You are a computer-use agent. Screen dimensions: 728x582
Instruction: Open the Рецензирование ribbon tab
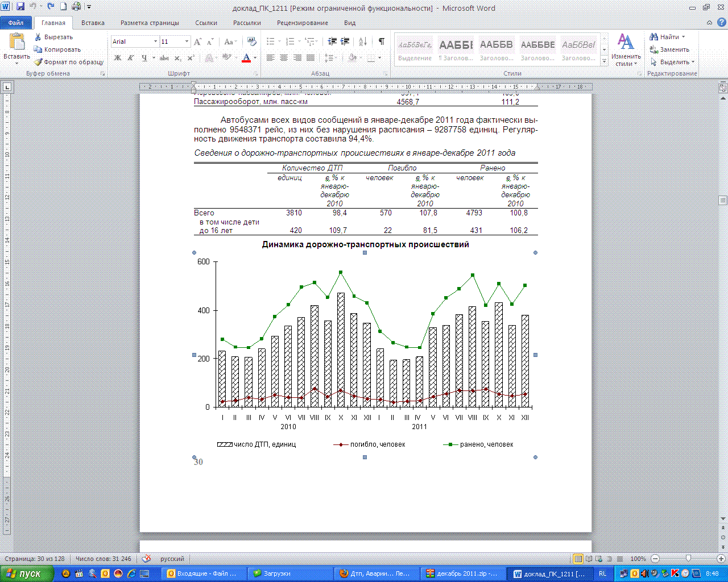click(x=302, y=23)
